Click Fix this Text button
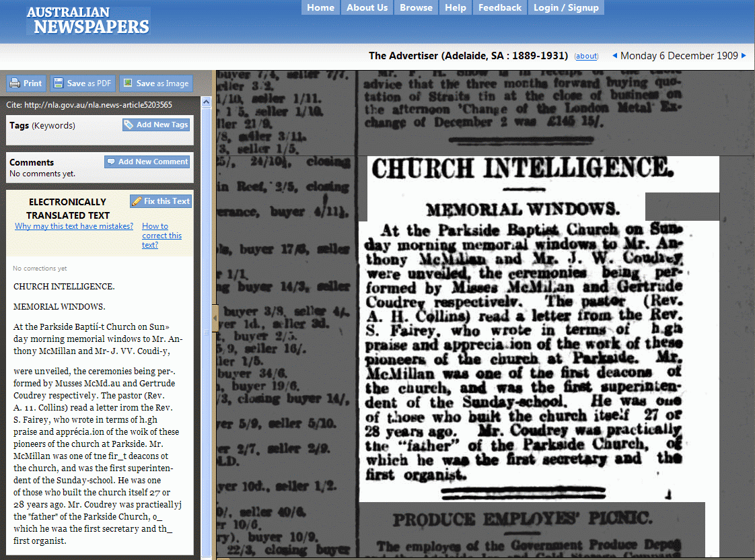This screenshot has width=755, height=560. (161, 201)
